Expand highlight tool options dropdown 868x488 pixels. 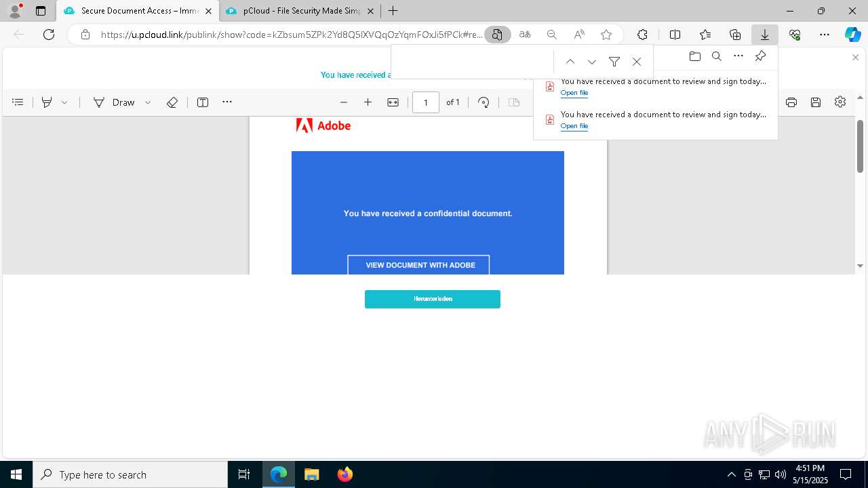[64, 102]
